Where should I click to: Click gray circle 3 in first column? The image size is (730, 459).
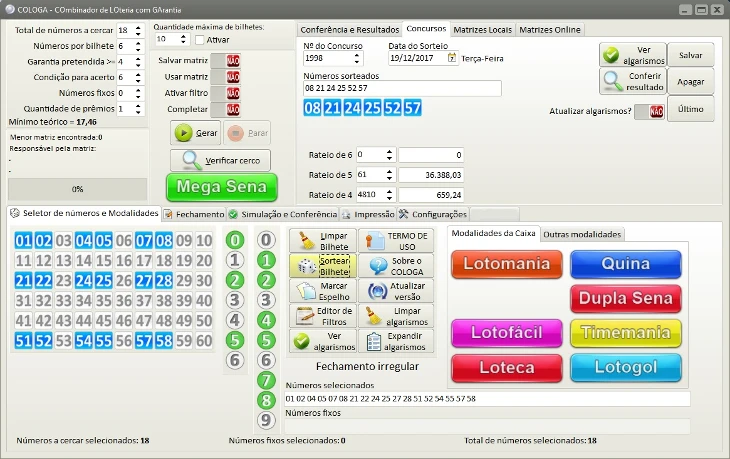(x=235, y=300)
